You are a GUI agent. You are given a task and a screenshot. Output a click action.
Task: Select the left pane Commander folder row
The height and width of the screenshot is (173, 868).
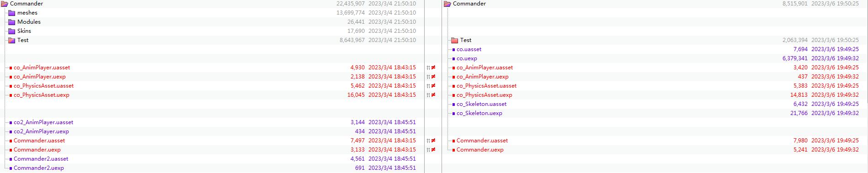pyautogui.click(x=212, y=4)
